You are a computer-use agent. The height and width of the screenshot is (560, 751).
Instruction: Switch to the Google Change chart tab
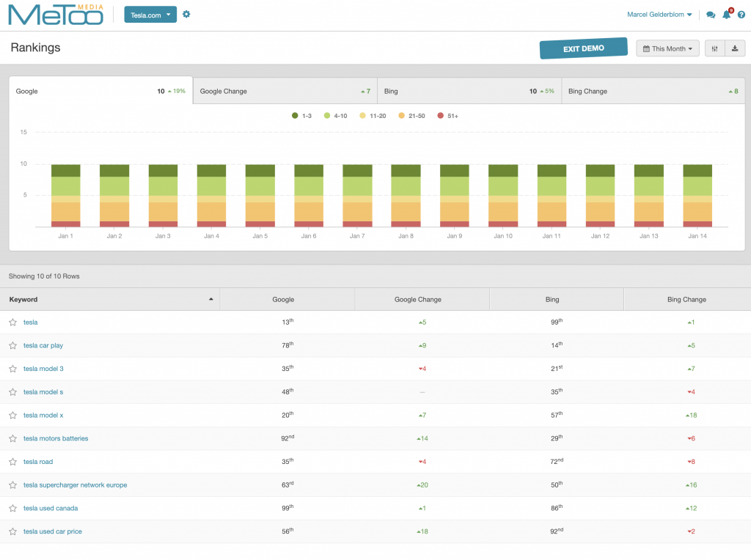[285, 91]
